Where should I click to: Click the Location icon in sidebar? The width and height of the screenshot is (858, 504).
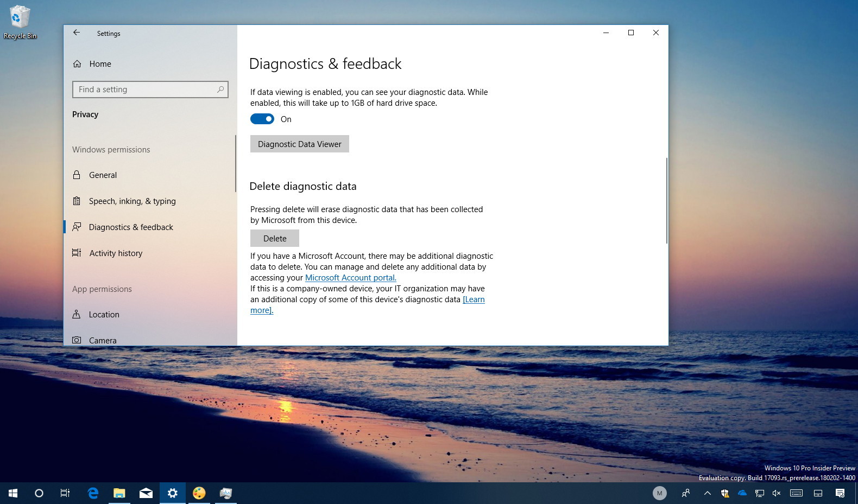[x=77, y=314]
